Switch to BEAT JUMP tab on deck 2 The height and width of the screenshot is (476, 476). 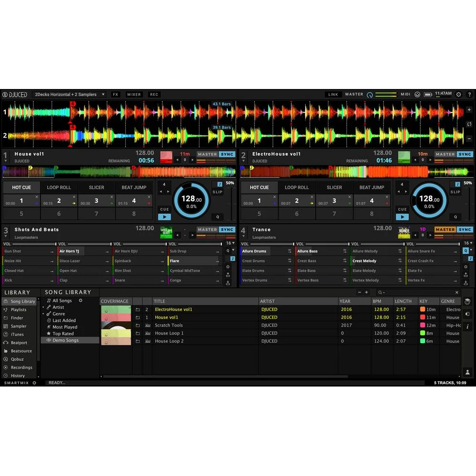point(372,187)
